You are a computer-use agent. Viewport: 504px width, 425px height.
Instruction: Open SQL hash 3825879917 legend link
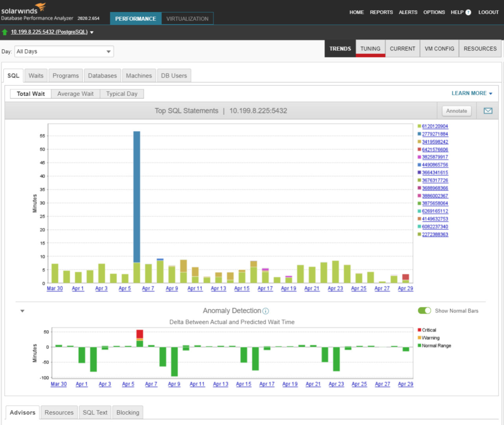tap(435, 157)
